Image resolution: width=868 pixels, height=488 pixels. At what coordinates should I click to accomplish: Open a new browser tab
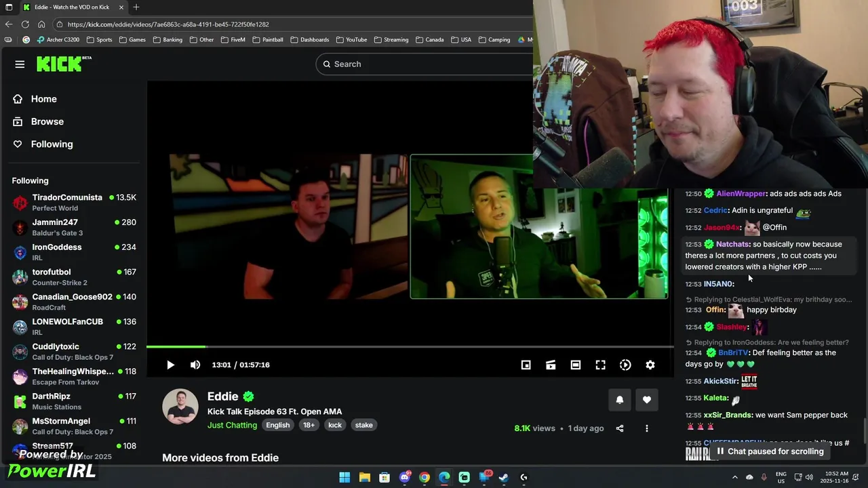[136, 7]
